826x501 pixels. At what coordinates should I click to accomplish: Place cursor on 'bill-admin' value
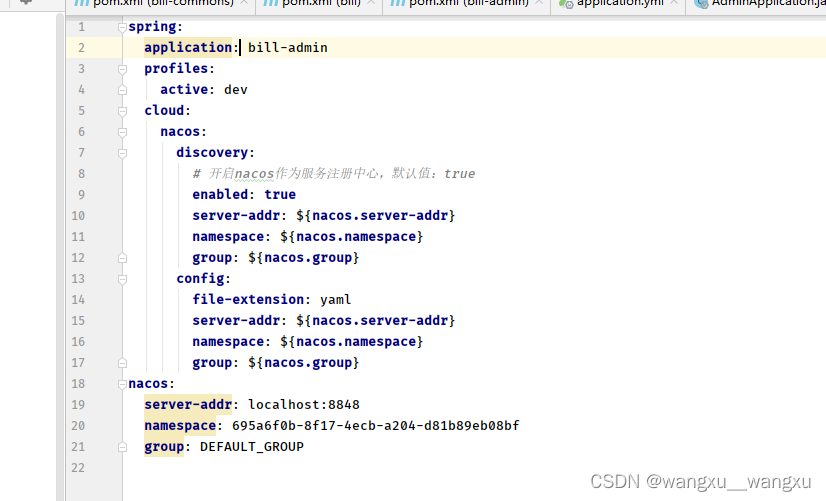click(x=288, y=47)
